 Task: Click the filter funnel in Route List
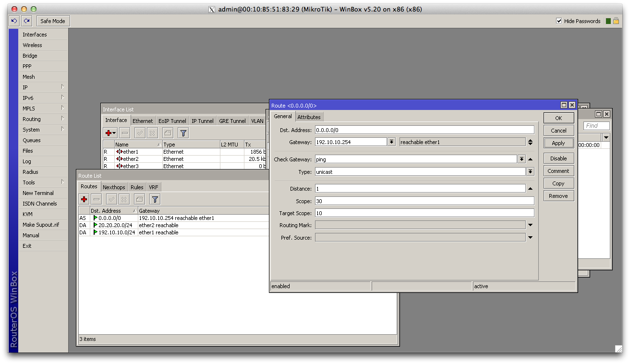pyautogui.click(x=155, y=199)
